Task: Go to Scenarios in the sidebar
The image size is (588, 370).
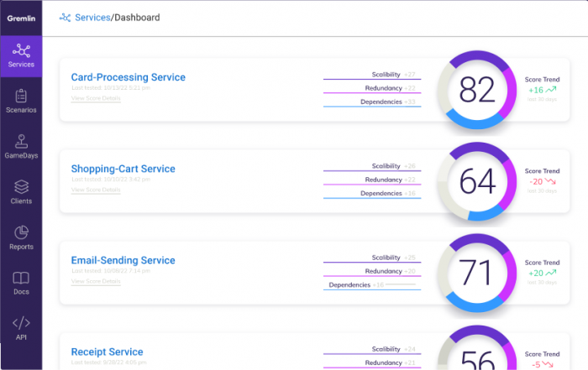Action: click(x=21, y=96)
